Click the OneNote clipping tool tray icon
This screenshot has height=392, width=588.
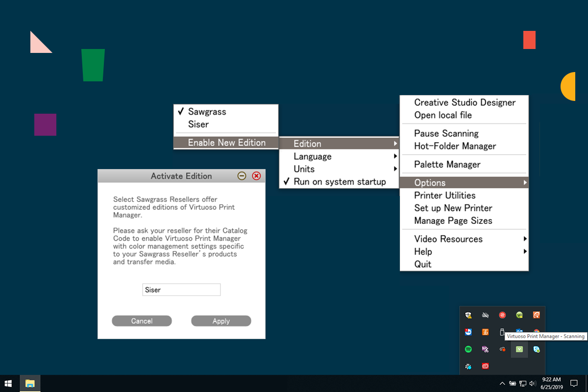[x=485, y=349]
